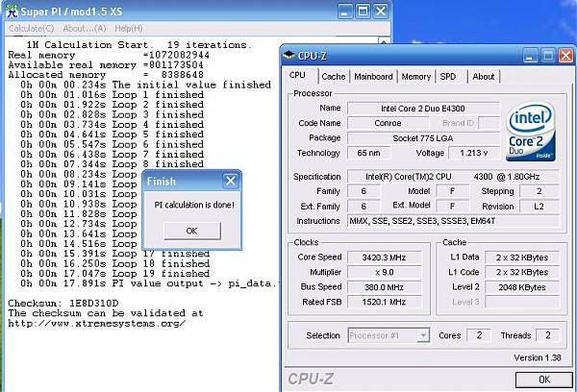Switch to the Cache tab
The height and width of the screenshot is (392, 577).
[334, 77]
